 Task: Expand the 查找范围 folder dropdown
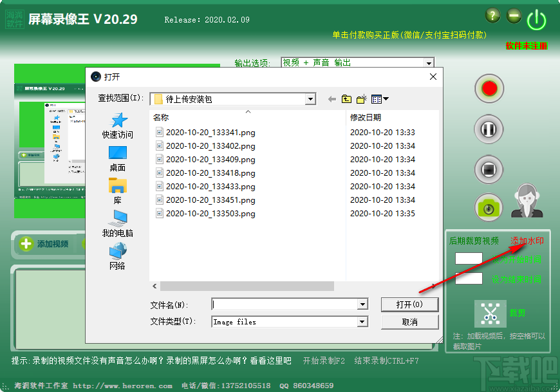pyautogui.click(x=311, y=99)
